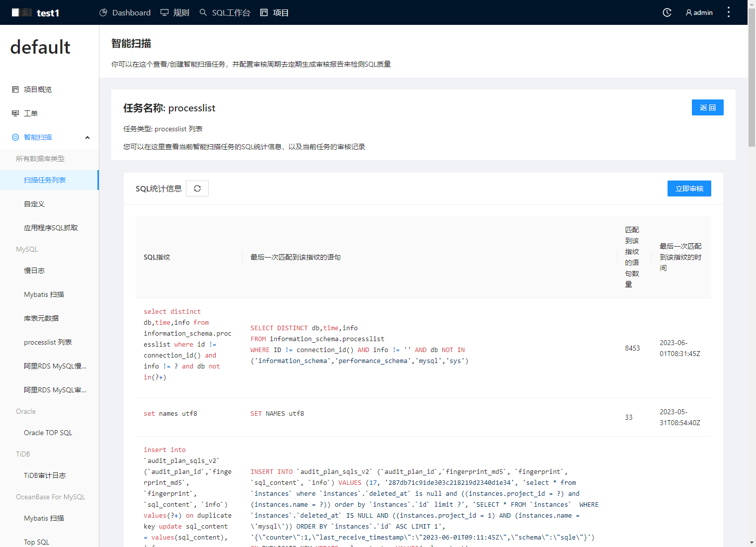Screen dimensions: 756x547
Task: Click the 工单 sidebar icon
Action: click(15, 113)
